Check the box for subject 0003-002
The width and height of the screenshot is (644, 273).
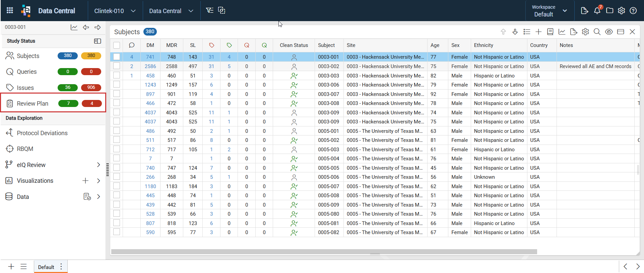click(x=117, y=66)
